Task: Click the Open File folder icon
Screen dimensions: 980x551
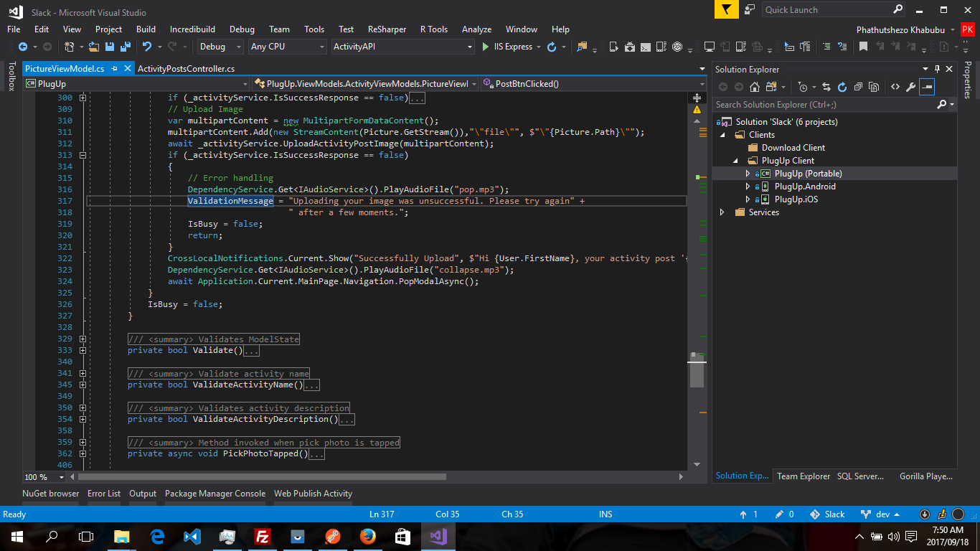Action: (95, 47)
